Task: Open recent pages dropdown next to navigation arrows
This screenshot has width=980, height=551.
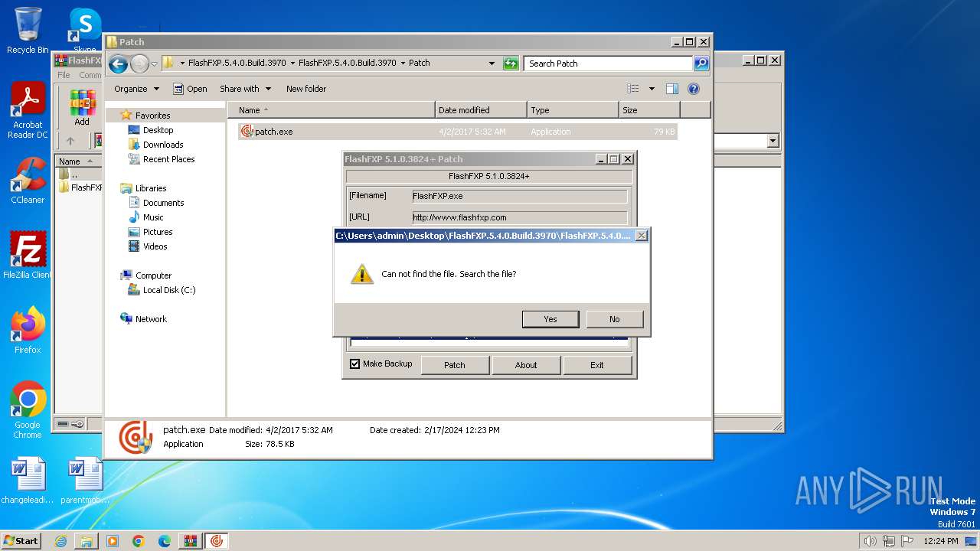Action: [154, 64]
